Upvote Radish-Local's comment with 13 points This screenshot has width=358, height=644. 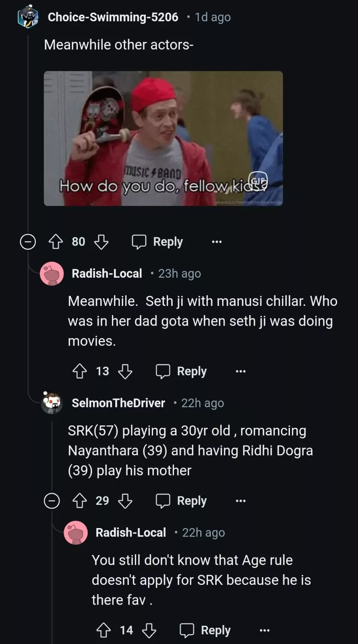79,371
